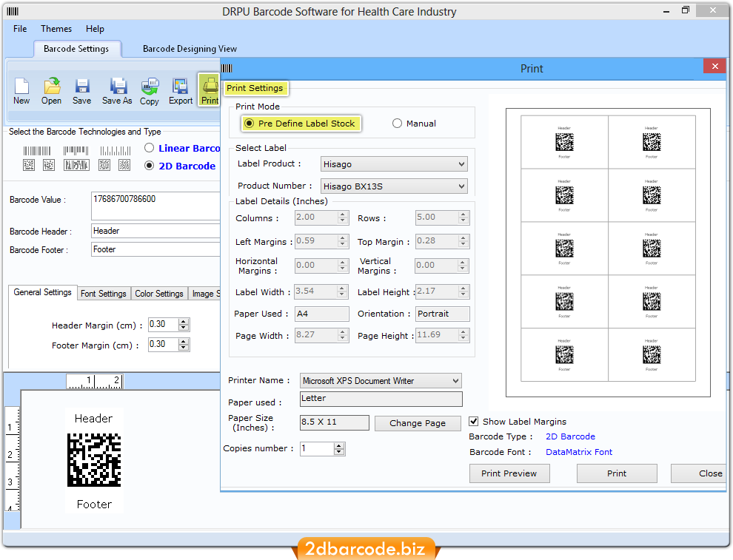
Task: Open the Font Settings tab
Action: point(104,293)
